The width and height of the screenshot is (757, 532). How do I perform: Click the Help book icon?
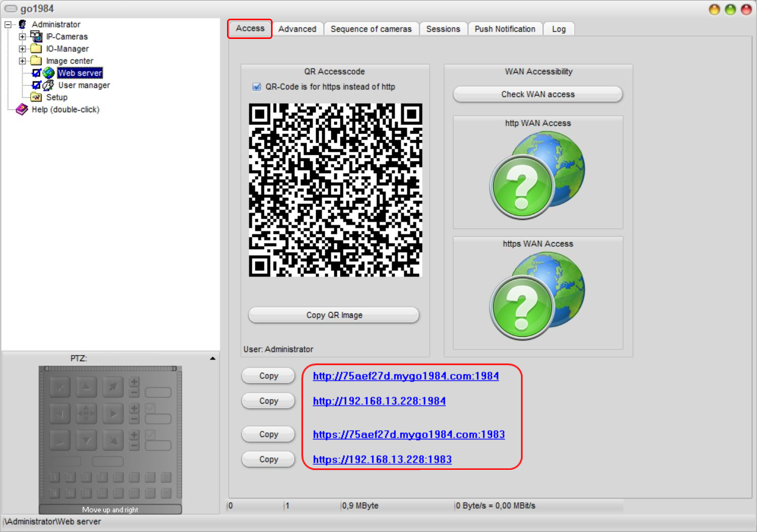tap(22, 109)
